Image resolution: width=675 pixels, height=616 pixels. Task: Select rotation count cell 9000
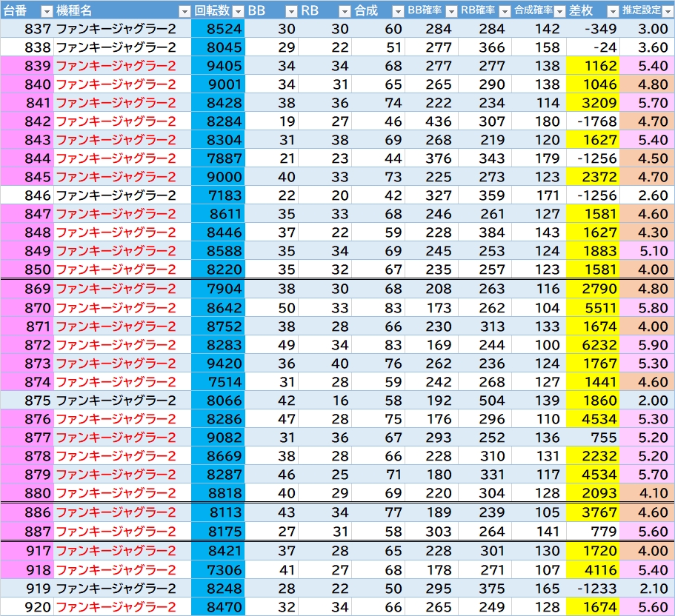click(218, 177)
